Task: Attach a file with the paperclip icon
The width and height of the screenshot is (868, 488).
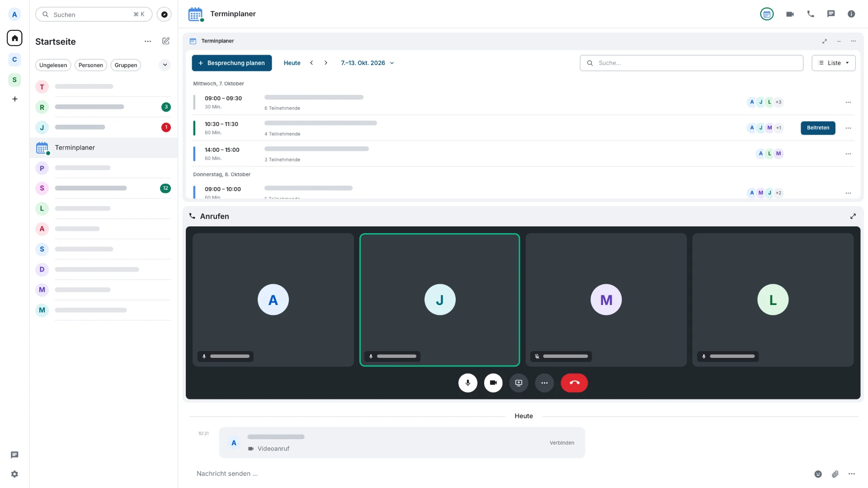Action: [x=835, y=474]
